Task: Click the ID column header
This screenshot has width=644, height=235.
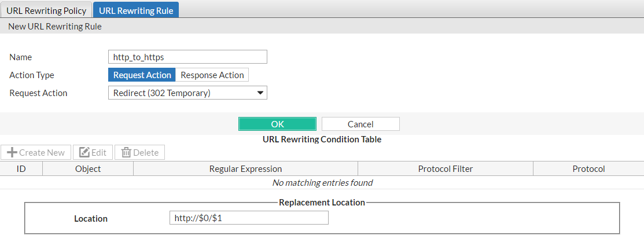Action: coord(21,168)
